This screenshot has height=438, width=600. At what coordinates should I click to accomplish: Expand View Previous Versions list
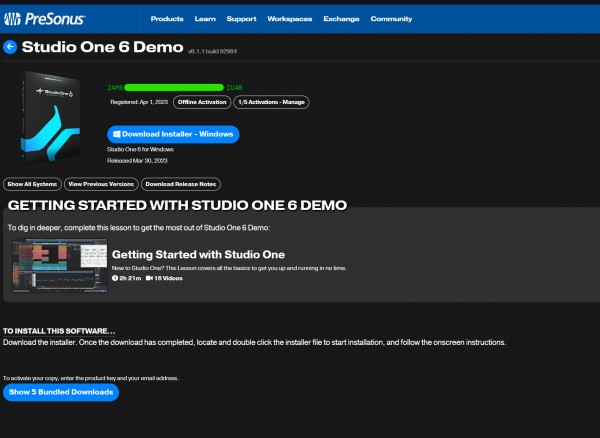[100, 184]
